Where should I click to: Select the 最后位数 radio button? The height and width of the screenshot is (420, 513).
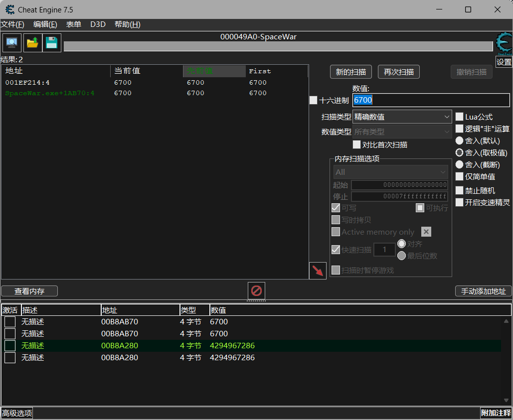pyautogui.click(x=401, y=256)
